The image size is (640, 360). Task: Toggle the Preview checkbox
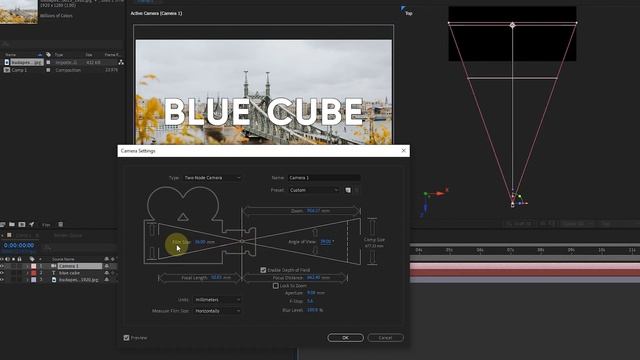pos(127,338)
